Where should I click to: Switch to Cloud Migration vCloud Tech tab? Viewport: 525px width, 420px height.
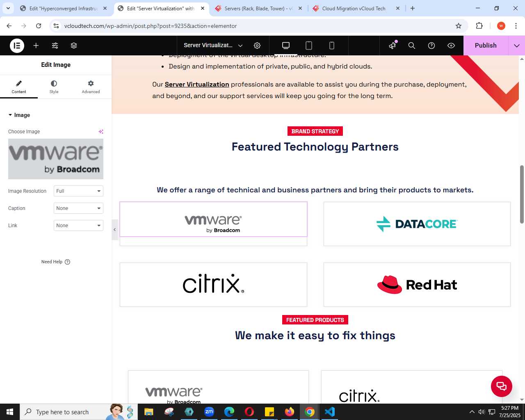[354, 8]
